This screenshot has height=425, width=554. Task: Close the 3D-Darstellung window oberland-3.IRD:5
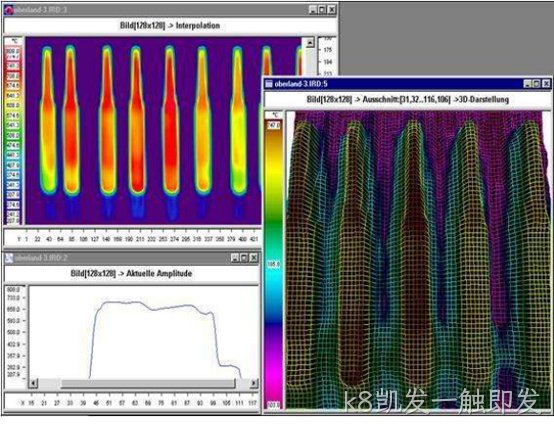(546, 84)
